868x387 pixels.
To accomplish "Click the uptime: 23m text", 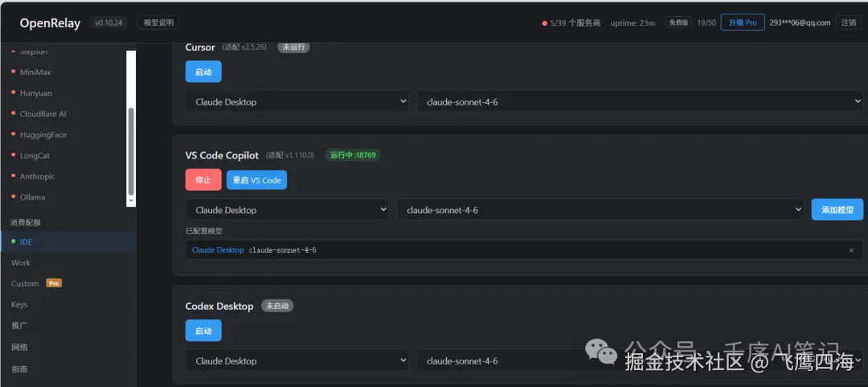I will (x=633, y=23).
